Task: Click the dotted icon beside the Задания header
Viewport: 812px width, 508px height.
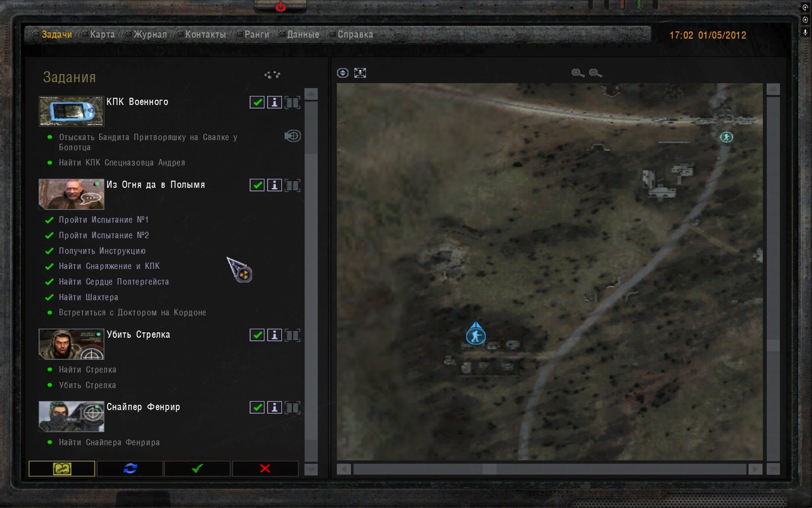Action: 272,74
